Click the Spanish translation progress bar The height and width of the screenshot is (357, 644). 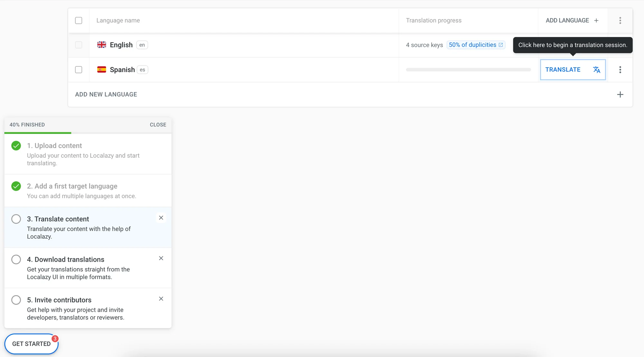point(468,70)
